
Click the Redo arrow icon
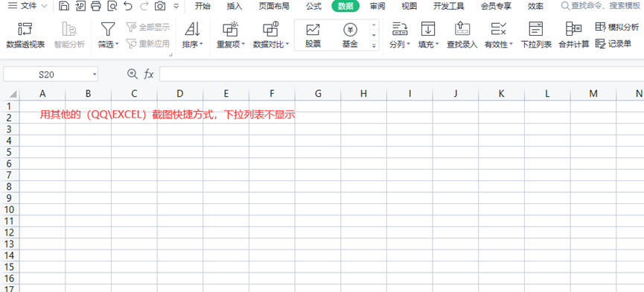pyautogui.click(x=144, y=6)
